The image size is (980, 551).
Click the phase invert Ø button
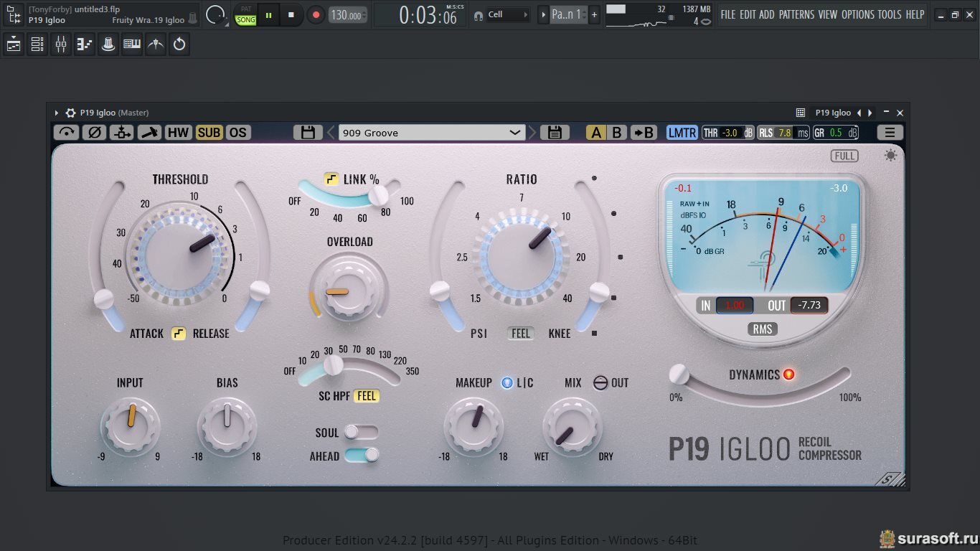point(94,132)
